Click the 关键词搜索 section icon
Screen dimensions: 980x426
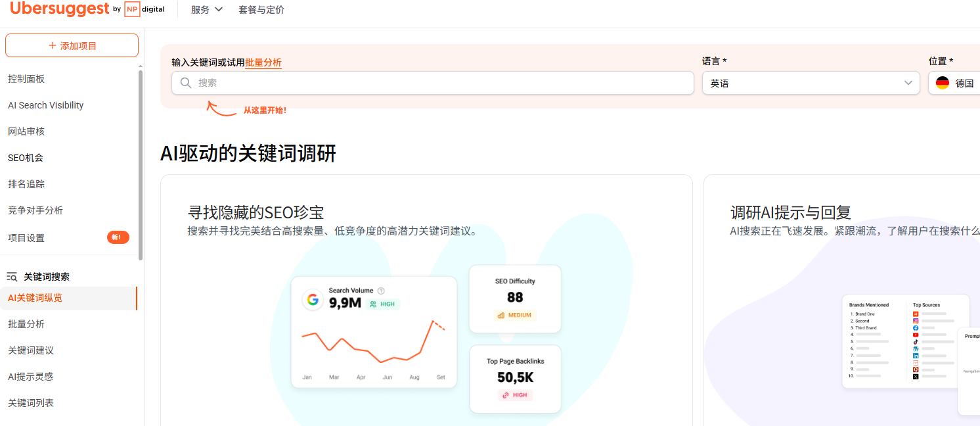tap(12, 277)
